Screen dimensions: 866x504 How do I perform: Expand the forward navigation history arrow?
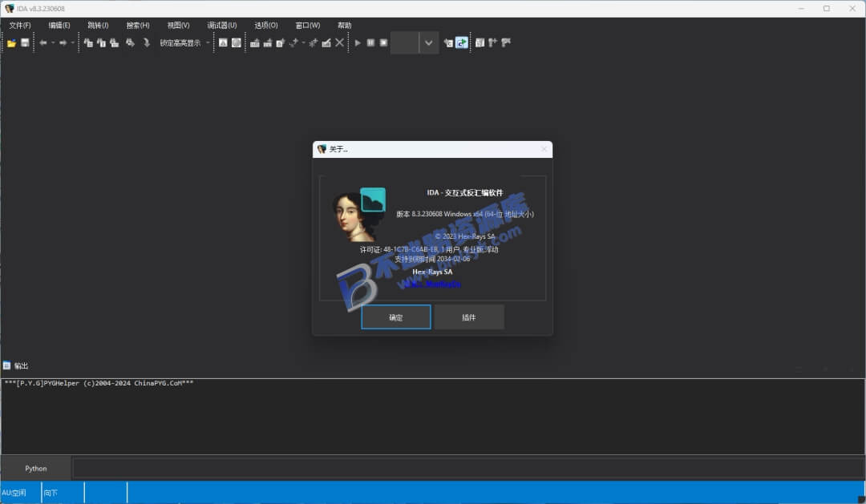pyautogui.click(x=72, y=42)
